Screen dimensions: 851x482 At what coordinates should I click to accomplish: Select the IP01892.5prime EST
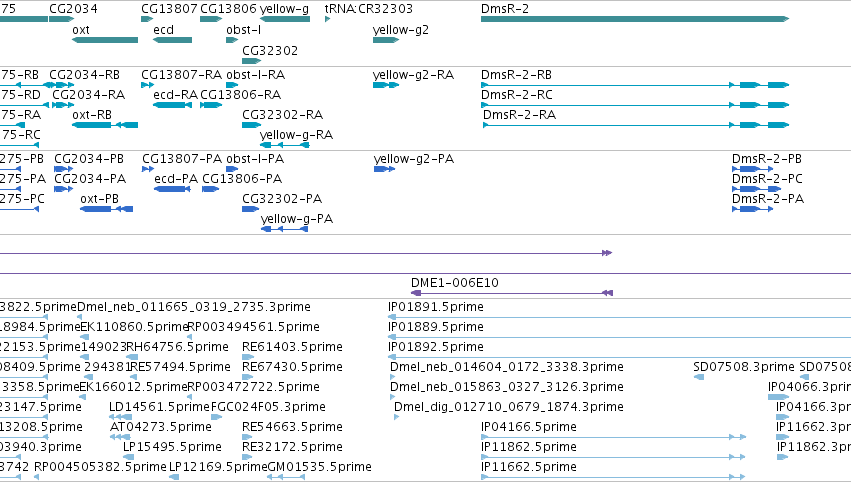(x=619, y=357)
